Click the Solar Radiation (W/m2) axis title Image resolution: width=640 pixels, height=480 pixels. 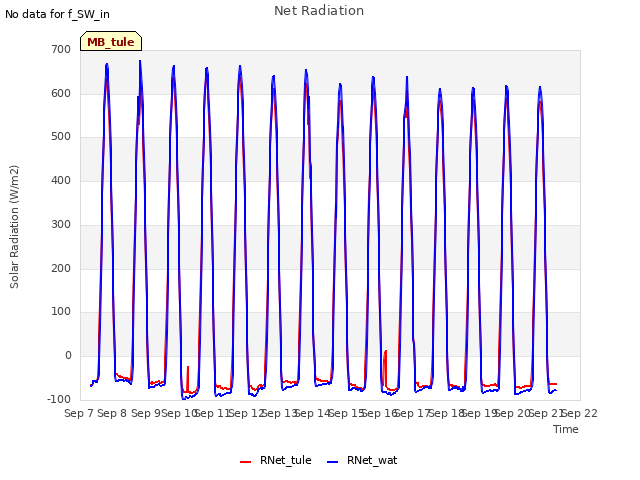pos(14,227)
